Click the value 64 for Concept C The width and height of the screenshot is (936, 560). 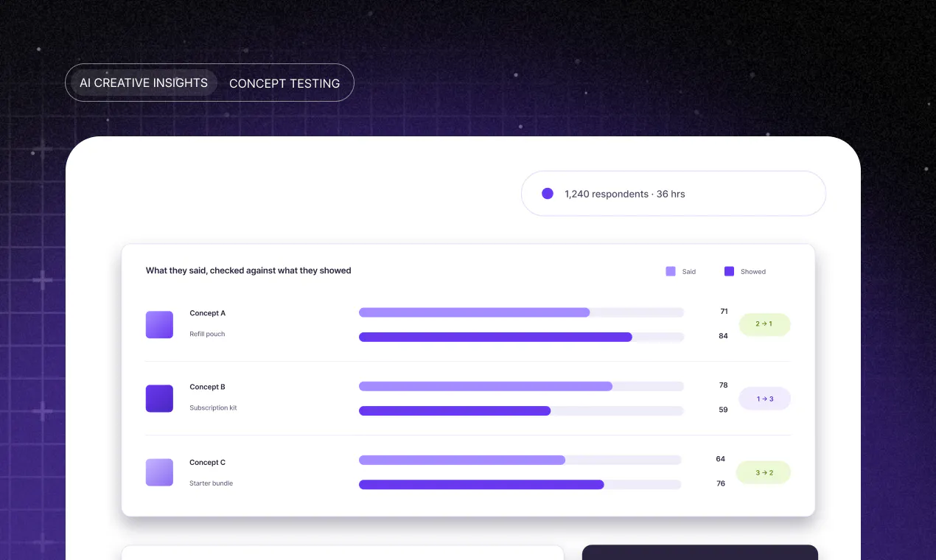coord(721,459)
